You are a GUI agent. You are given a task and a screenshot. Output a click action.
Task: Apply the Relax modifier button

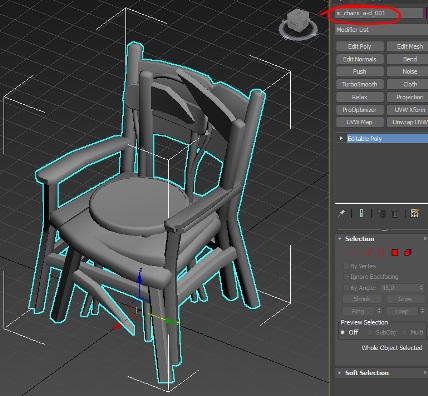tap(360, 97)
